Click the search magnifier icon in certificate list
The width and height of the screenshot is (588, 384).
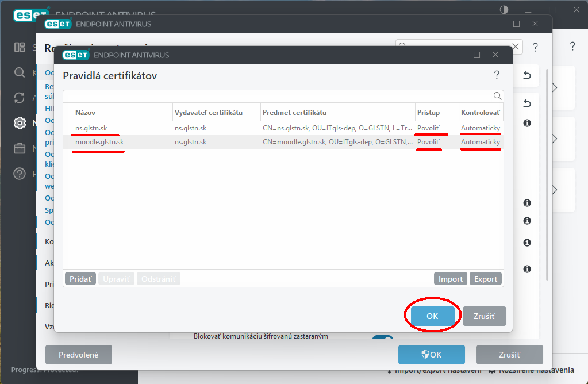(497, 96)
